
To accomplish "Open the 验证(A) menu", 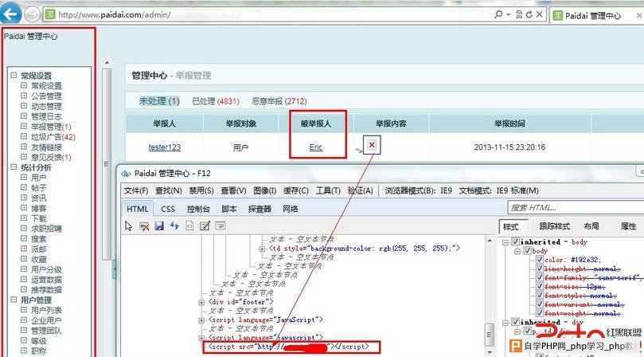I will (360, 190).
